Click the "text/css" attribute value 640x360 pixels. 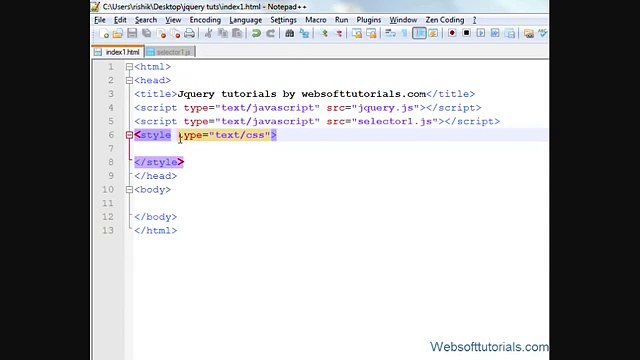[240, 135]
